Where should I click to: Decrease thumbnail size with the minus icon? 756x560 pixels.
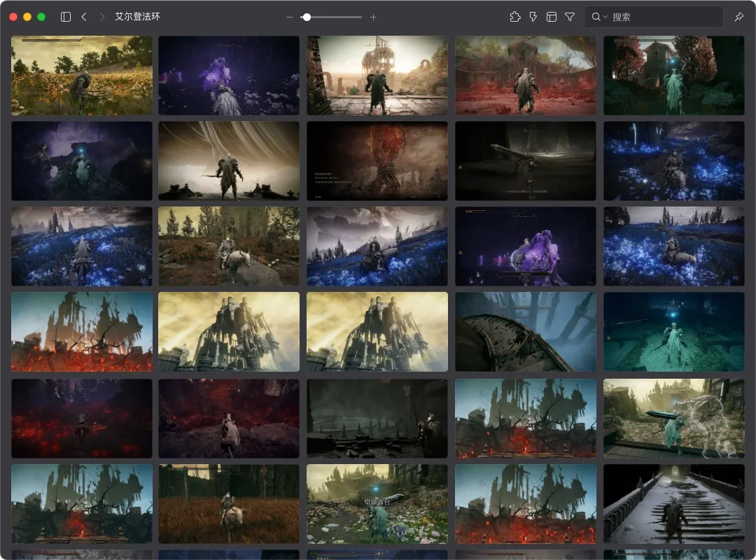tap(289, 17)
